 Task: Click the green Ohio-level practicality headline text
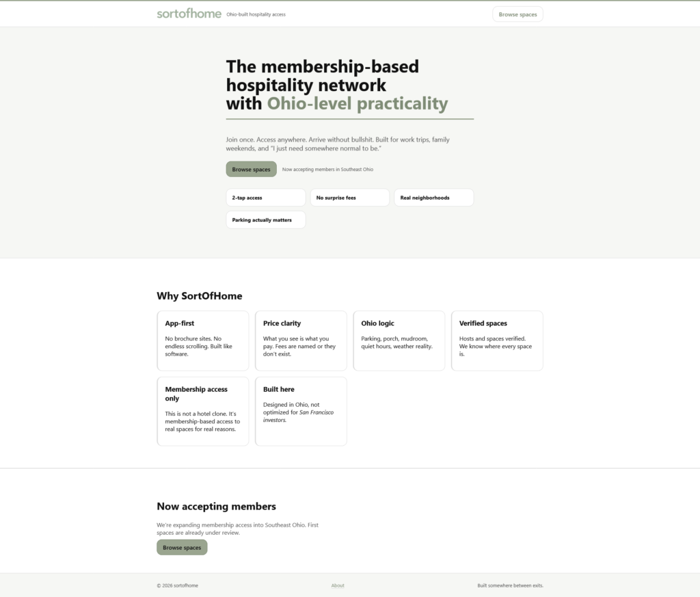click(x=357, y=104)
